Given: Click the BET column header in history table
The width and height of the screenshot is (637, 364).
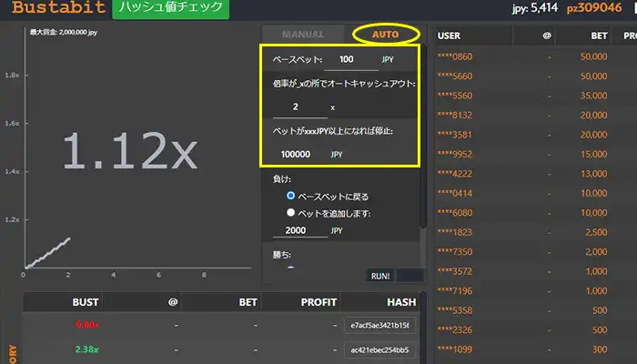Looking at the screenshot, I should click(248, 302).
